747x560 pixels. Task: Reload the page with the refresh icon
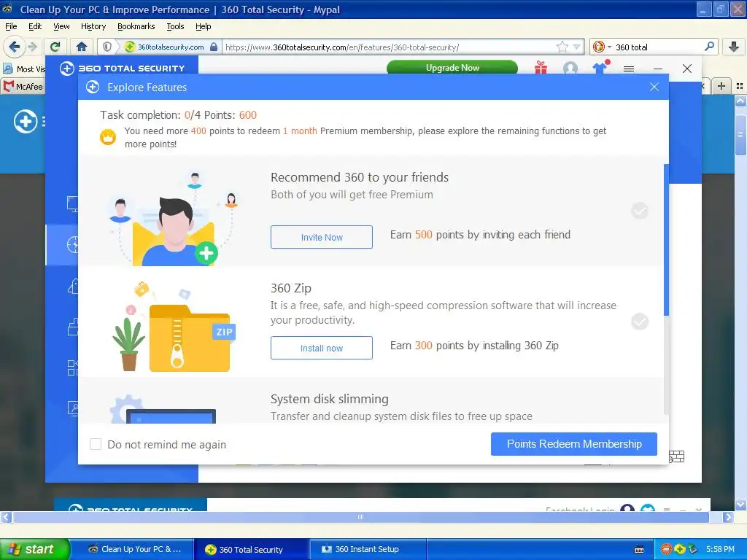tap(55, 47)
